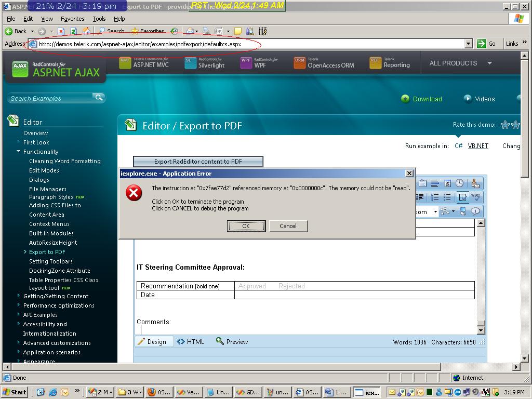Screen dimensions: 532x399
Task: Collapse the Functionality tree node
Action: [18, 151]
